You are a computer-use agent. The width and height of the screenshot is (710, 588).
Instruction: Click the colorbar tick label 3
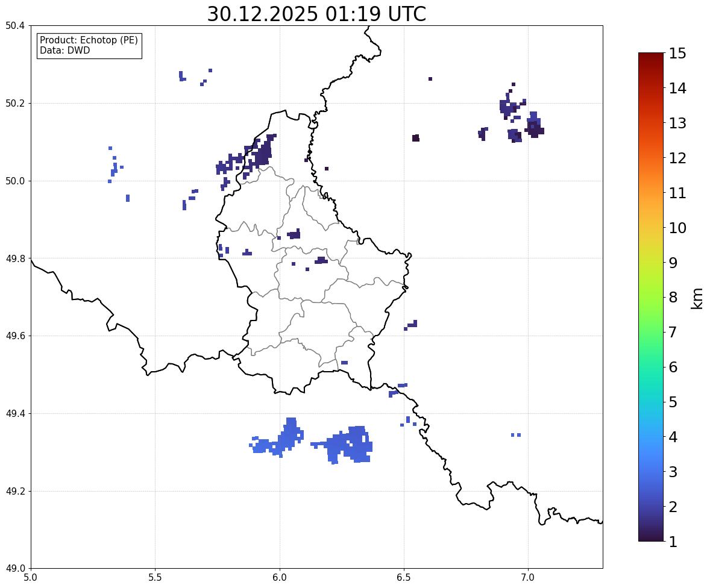click(x=673, y=472)
